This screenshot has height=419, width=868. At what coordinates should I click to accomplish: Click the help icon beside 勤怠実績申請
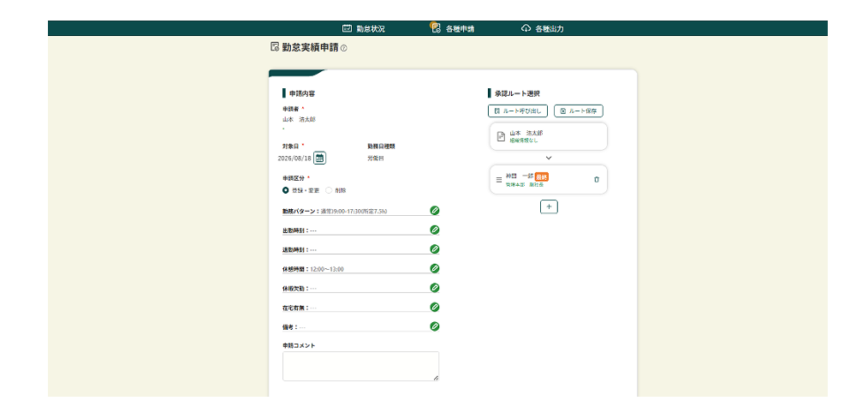344,49
